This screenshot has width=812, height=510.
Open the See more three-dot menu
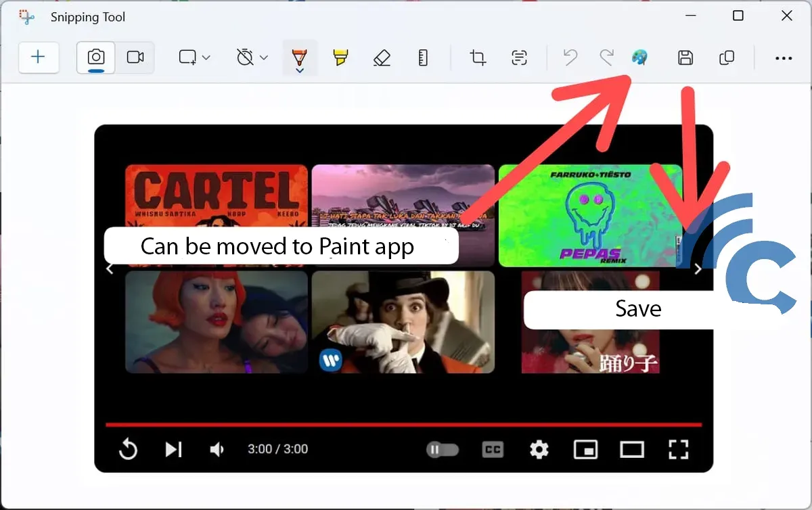pos(784,58)
